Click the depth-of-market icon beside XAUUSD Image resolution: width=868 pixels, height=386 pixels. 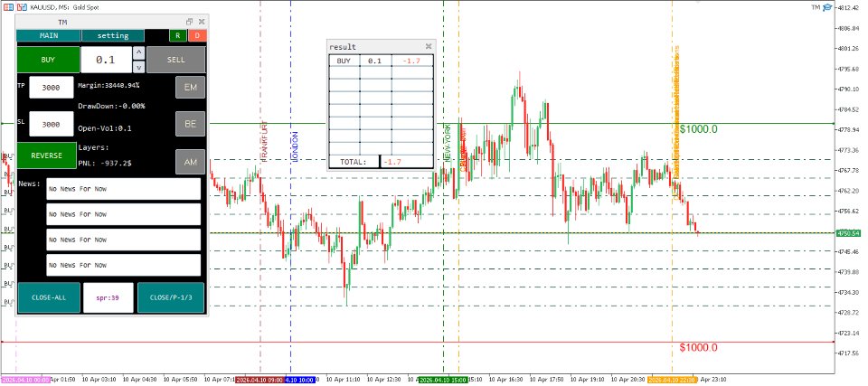[21, 7]
